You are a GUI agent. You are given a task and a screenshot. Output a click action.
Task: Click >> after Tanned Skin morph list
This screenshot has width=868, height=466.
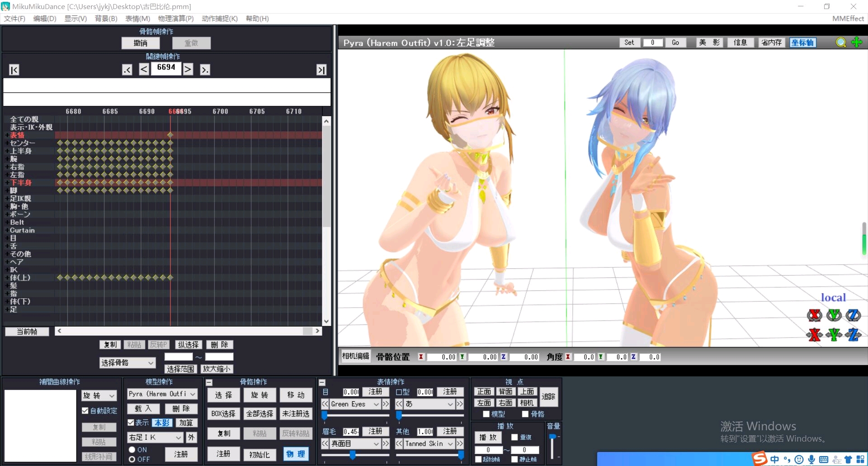coord(460,444)
